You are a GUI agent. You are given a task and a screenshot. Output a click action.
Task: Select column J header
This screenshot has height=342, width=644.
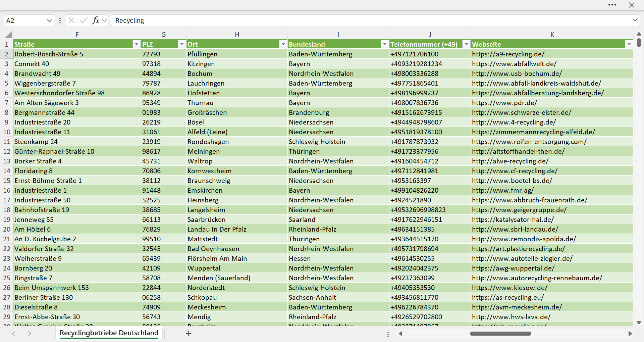430,35
